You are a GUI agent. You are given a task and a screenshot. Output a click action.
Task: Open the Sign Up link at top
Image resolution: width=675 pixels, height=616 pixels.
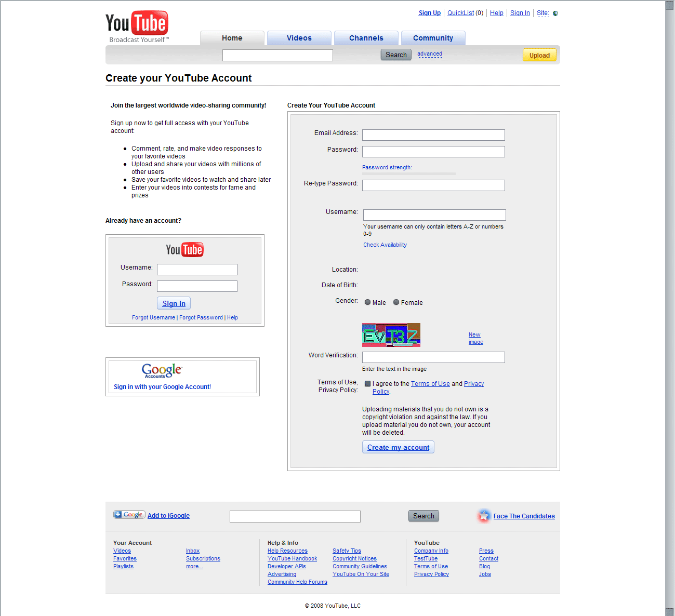pos(430,13)
